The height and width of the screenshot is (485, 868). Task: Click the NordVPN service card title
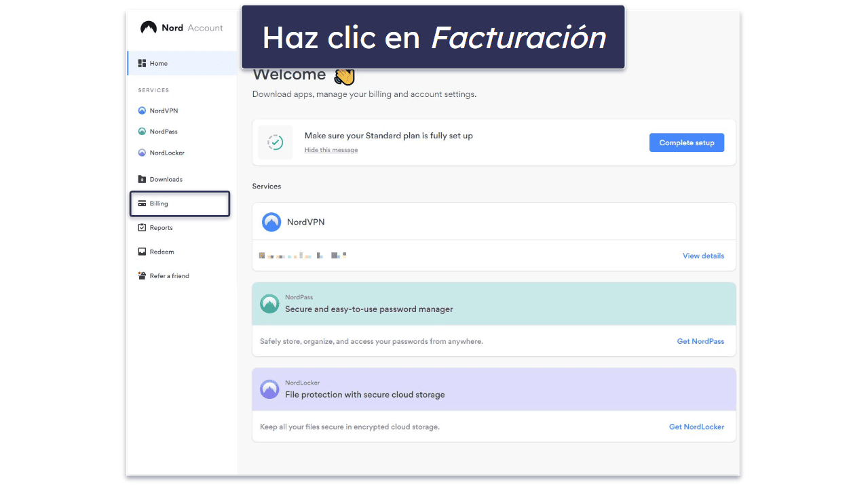click(x=306, y=222)
